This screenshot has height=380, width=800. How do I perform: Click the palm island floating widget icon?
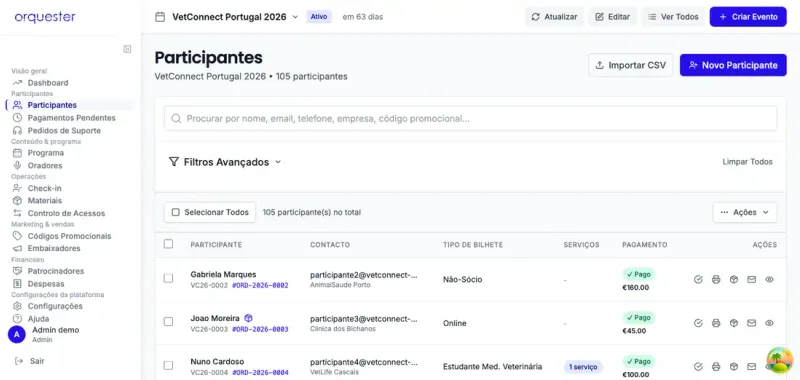(780, 360)
